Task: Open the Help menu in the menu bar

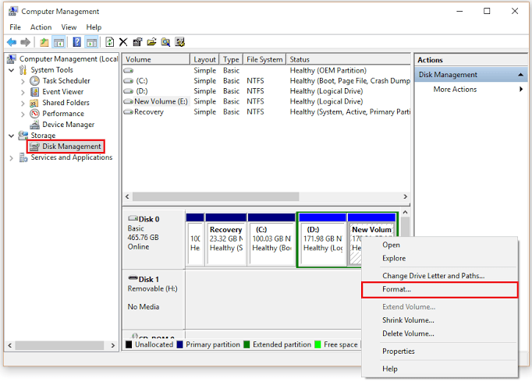Action: click(x=94, y=27)
